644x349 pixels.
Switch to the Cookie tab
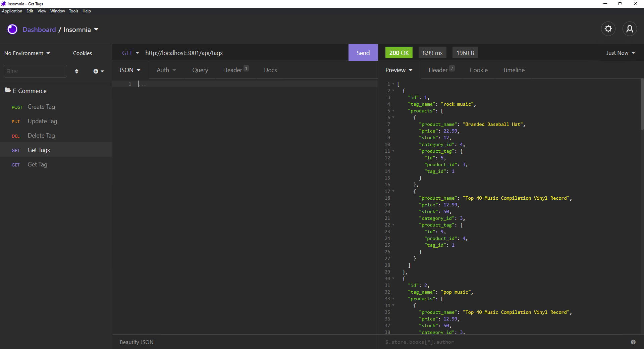[479, 70]
